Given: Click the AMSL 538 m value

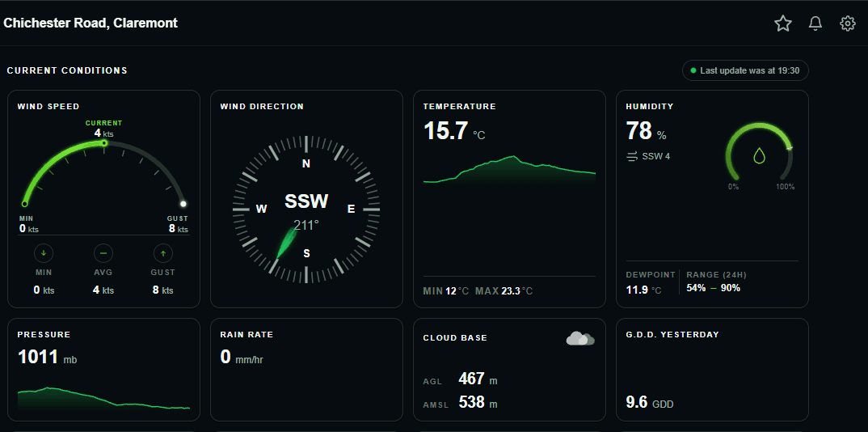Looking at the screenshot, I should (x=460, y=403).
